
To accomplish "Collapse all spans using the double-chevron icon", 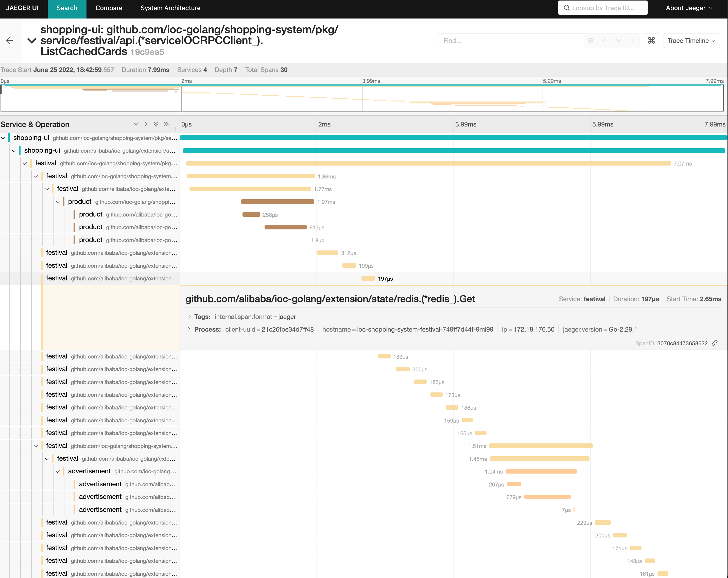I will (x=166, y=124).
